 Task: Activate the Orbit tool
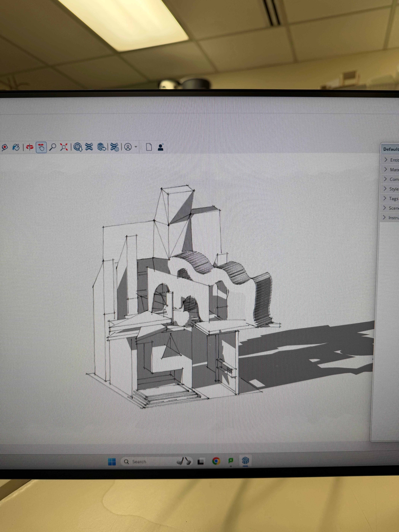30,147
